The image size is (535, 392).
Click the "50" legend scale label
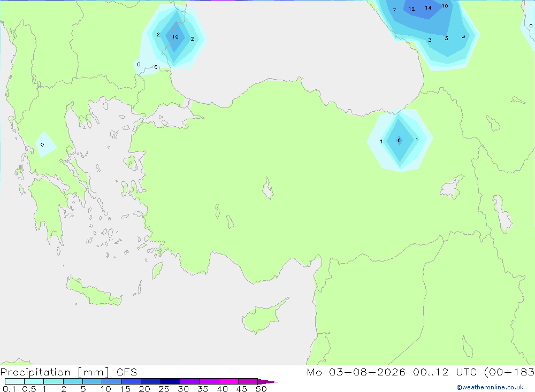pyautogui.click(x=262, y=389)
